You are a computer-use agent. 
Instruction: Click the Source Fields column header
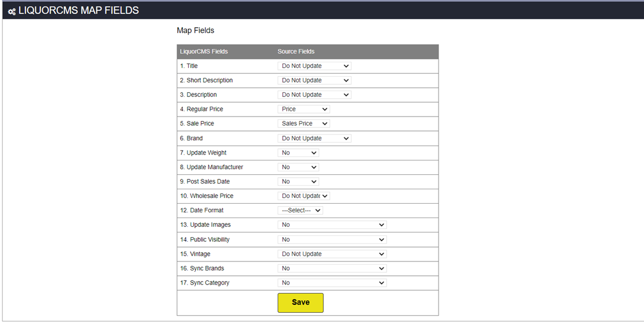click(x=296, y=52)
